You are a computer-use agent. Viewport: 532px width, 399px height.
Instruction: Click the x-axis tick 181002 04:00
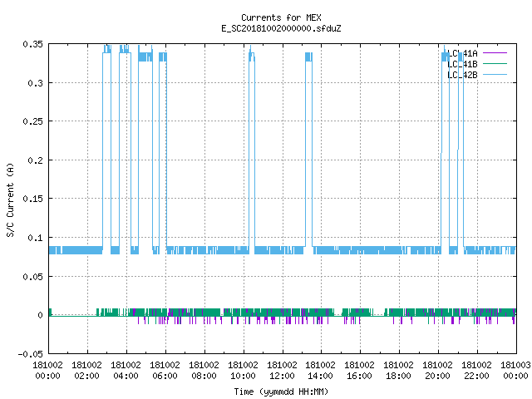[x=126, y=371]
